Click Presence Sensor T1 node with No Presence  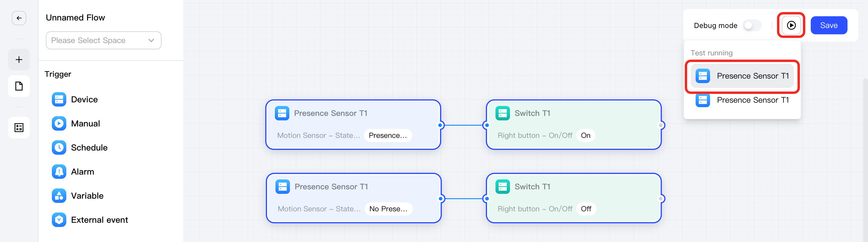coord(354,198)
